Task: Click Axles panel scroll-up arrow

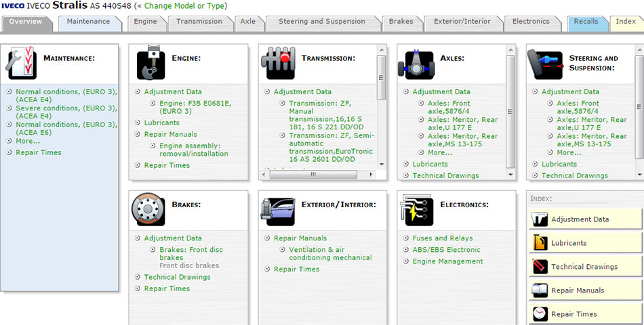Action: 510,50
